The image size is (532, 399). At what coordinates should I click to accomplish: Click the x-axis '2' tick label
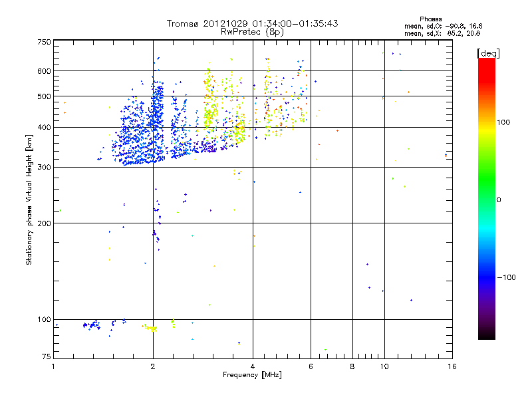click(153, 366)
